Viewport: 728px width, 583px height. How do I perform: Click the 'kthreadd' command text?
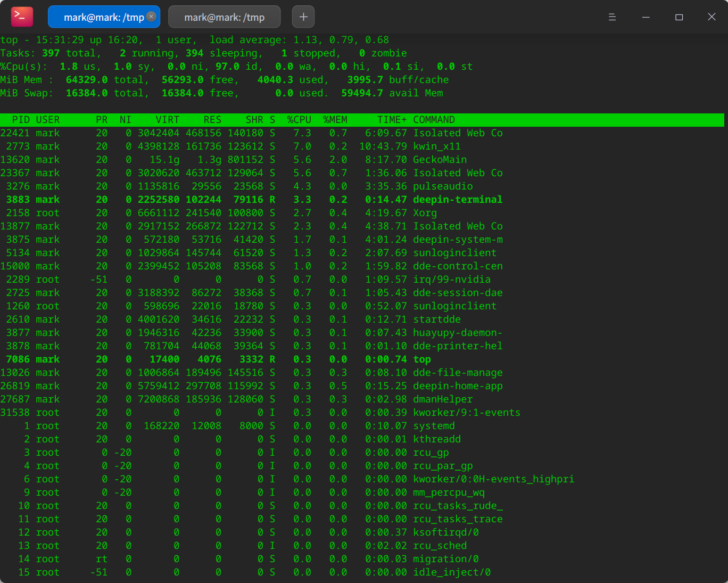(437, 439)
